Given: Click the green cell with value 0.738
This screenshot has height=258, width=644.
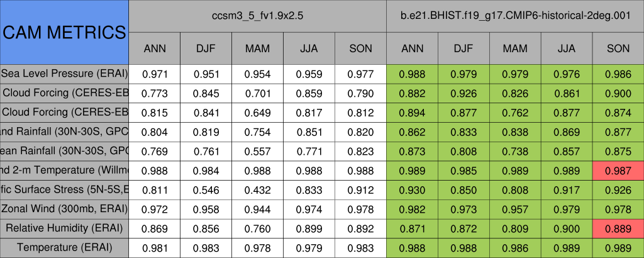Looking at the screenshot, I should click(x=515, y=151).
